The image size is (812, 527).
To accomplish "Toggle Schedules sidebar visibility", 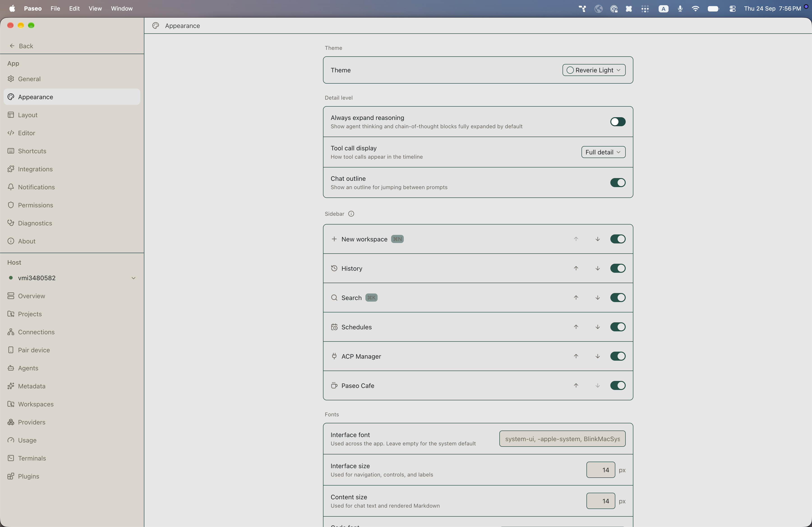I will [x=618, y=327].
